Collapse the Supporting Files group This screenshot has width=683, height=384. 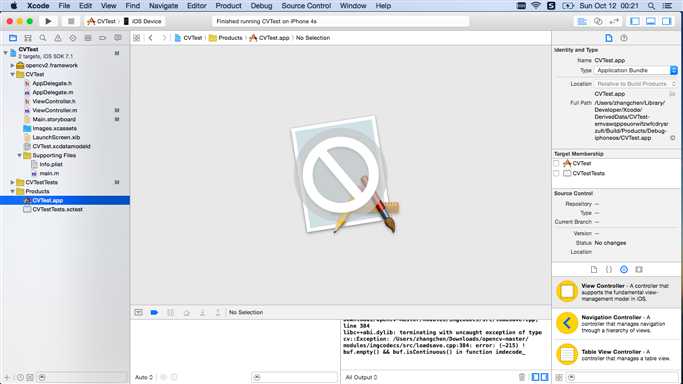coord(20,155)
